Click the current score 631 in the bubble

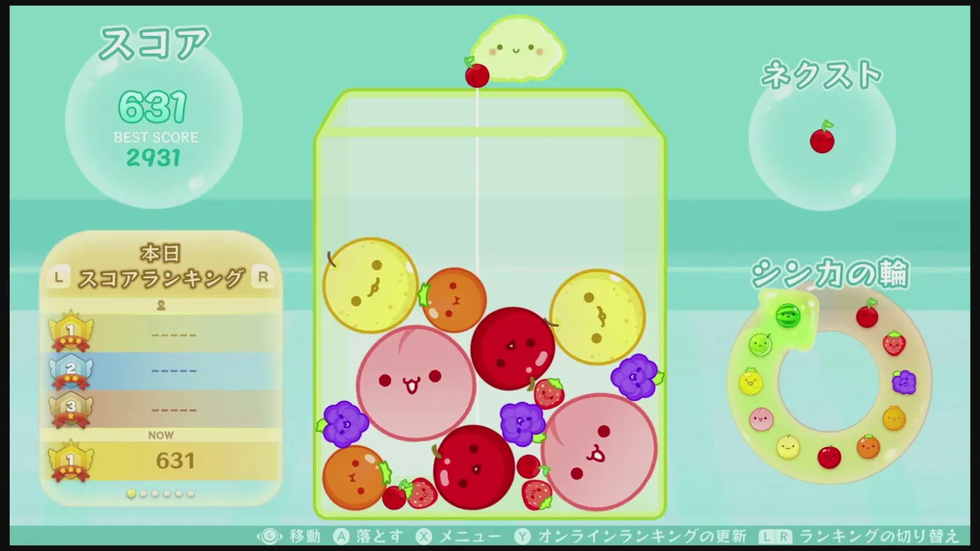click(153, 107)
